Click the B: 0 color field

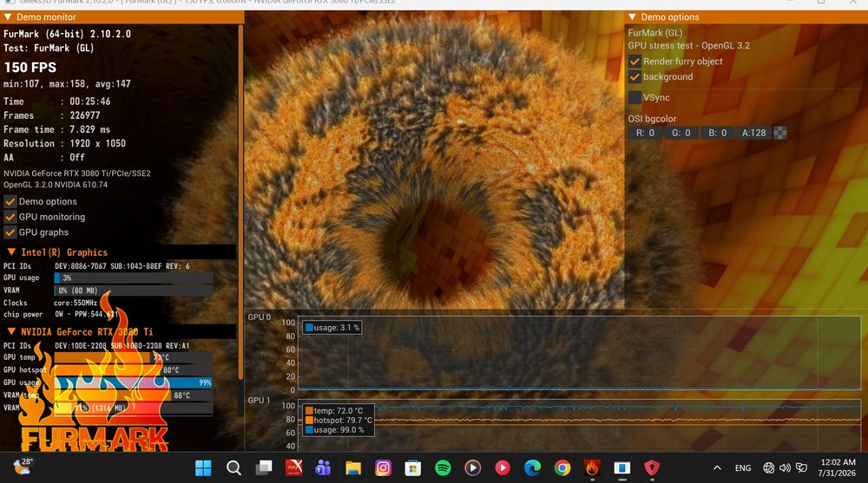click(x=718, y=133)
